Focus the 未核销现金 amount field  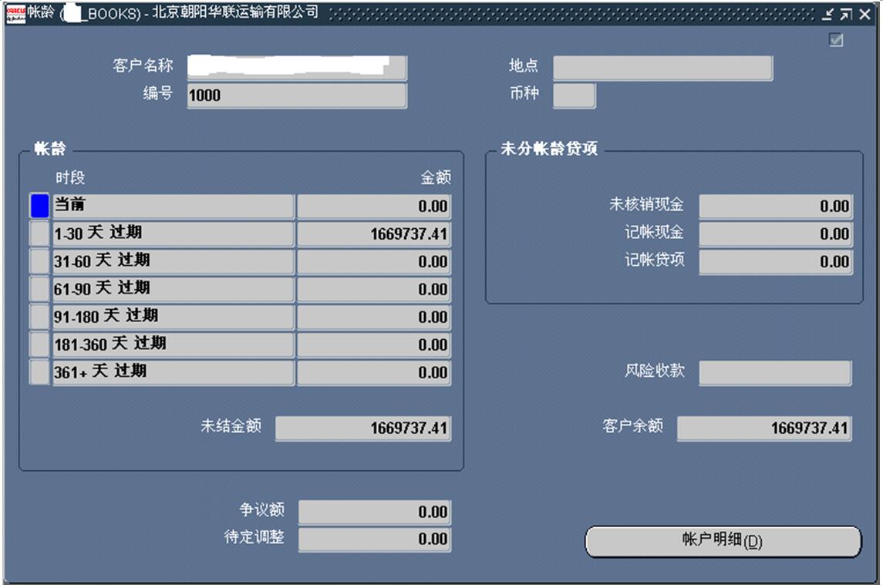[775, 207]
